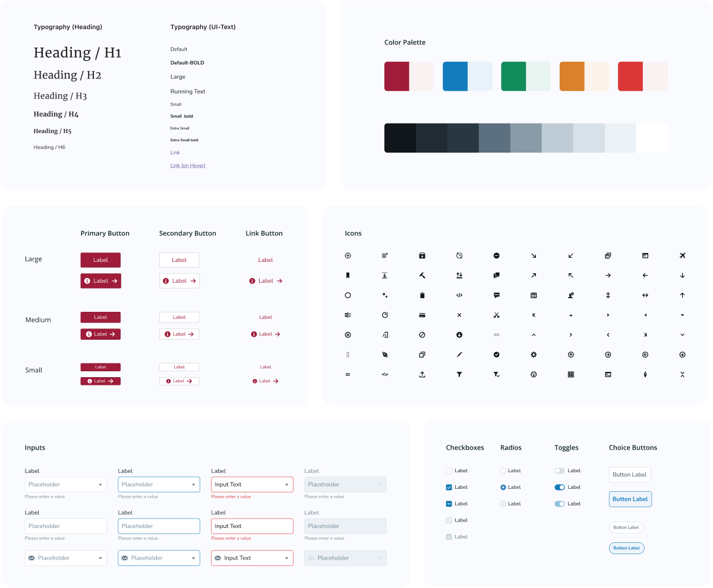This screenshot has height=588, width=713.
Task: Click the vertical resize double-arrow icon
Action: (608, 295)
